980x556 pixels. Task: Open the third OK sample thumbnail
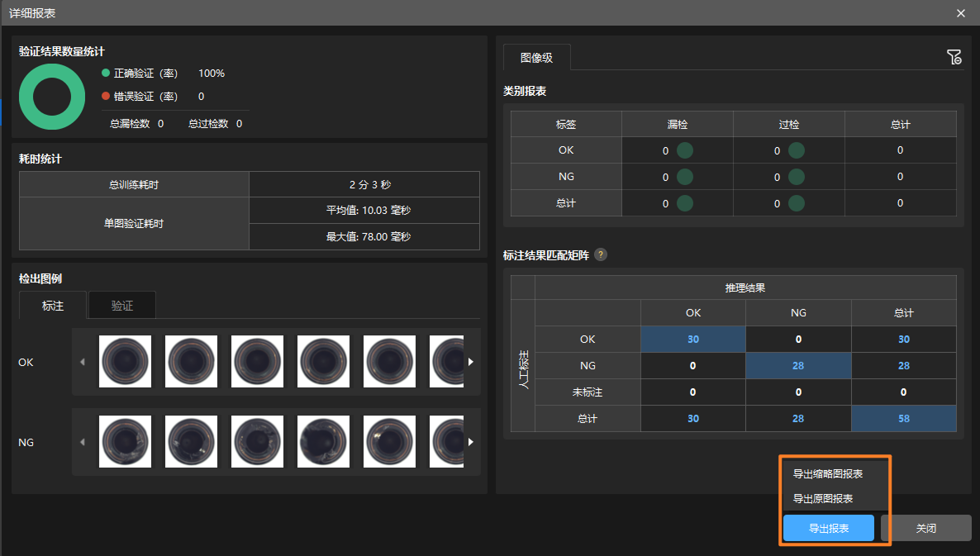pos(258,361)
